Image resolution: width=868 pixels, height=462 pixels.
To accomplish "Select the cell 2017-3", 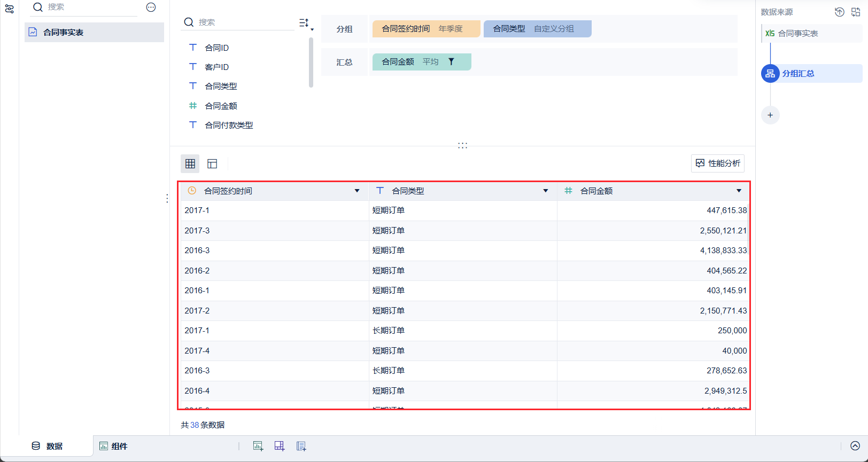I will tap(275, 231).
